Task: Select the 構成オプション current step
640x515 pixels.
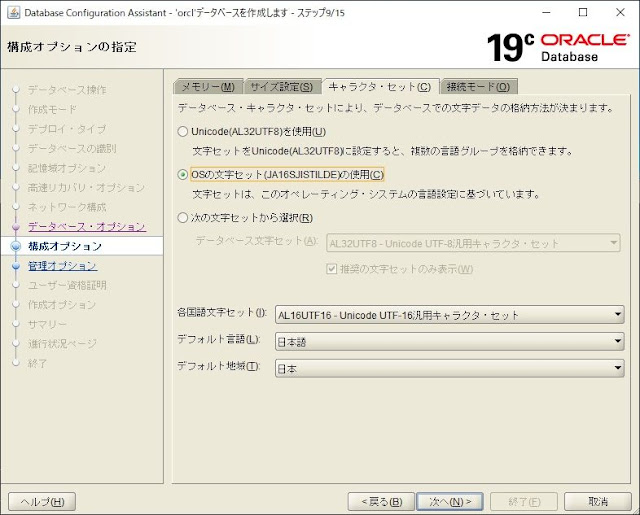Action: click(65, 246)
